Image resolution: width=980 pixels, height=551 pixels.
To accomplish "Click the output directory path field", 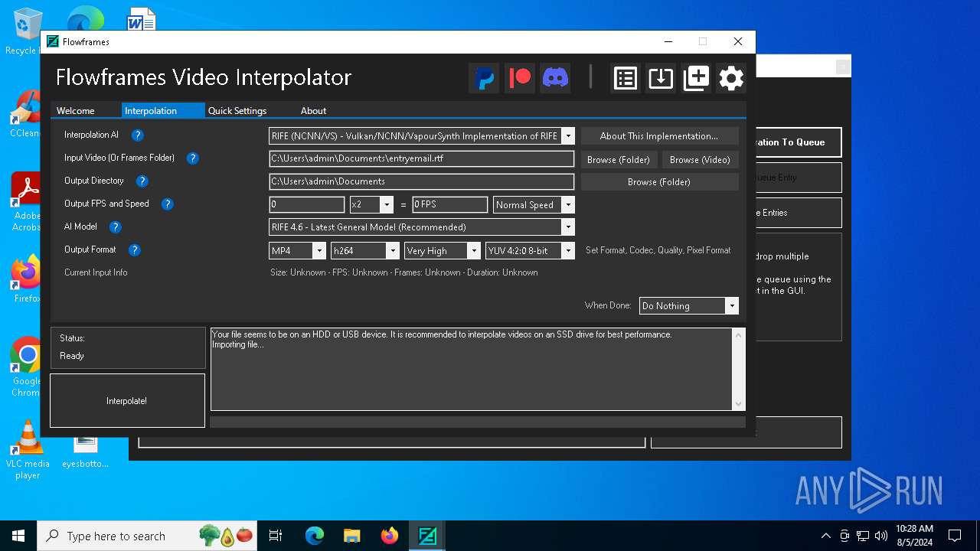I will [x=421, y=182].
